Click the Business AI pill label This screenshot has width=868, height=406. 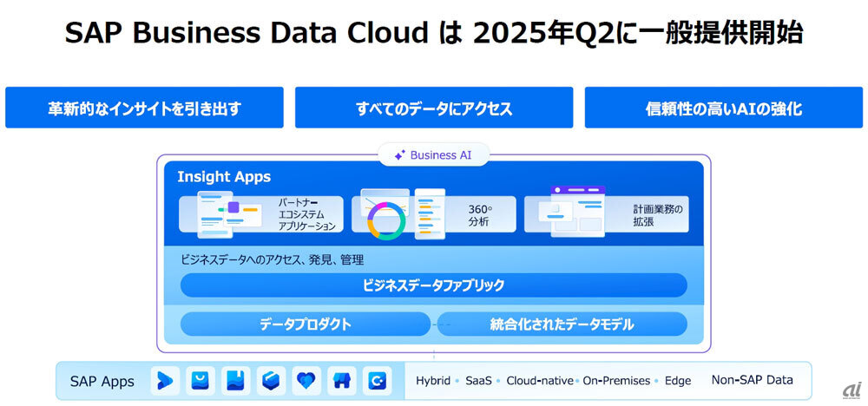pyautogui.click(x=434, y=155)
